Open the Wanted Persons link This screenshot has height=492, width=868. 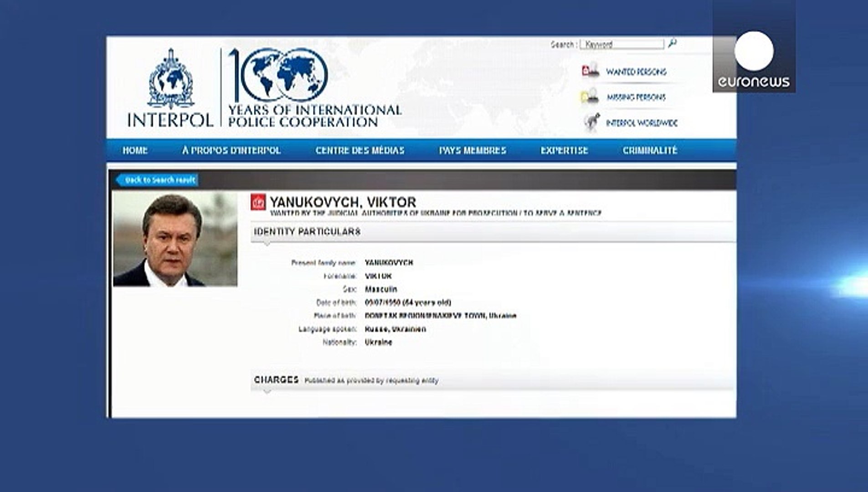[x=636, y=72]
